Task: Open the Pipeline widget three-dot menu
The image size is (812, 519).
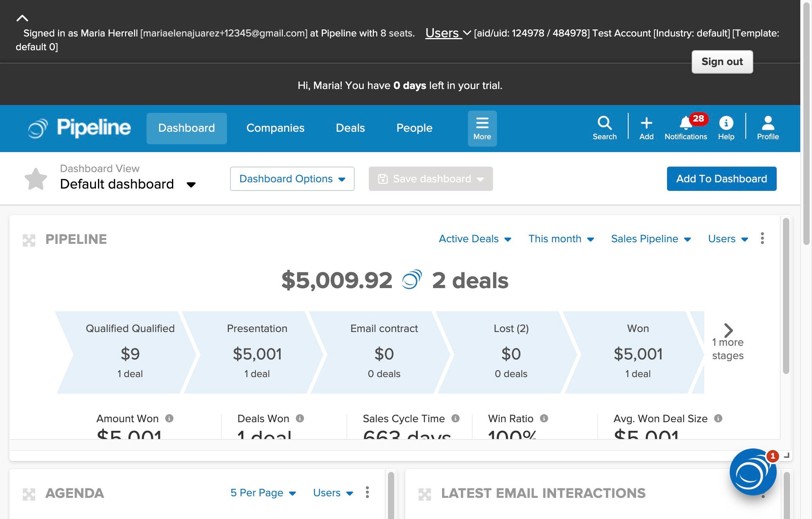Action: coord(762,238)
